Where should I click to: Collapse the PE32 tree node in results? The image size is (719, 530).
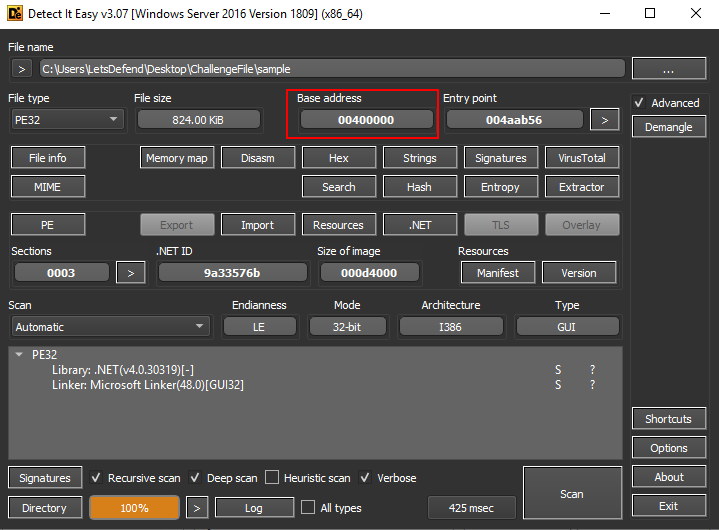pyautogui.click(x=19, y=354)
